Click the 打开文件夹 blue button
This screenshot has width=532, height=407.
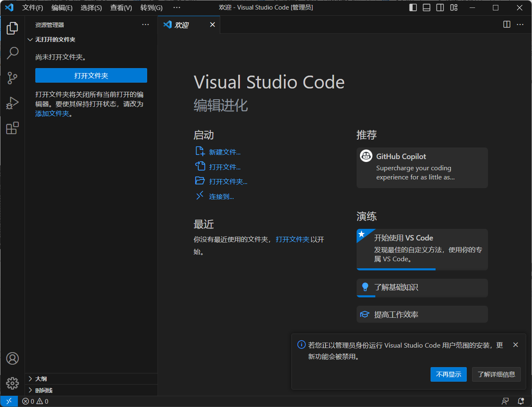[91, 76]
